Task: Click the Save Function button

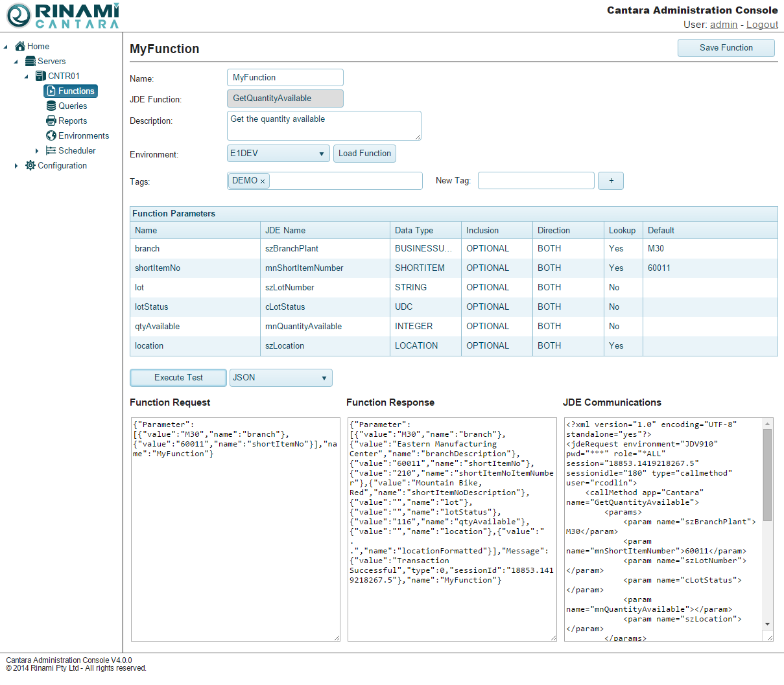Action: (726, 48)
